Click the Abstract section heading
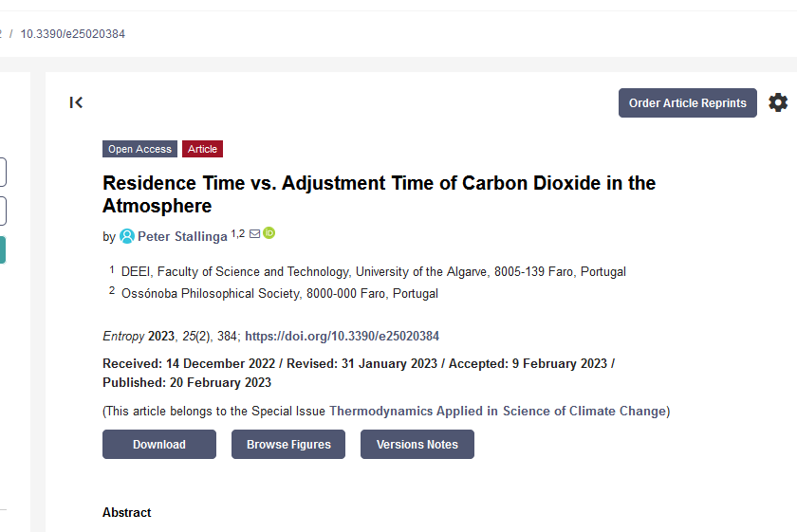Viewport: 797px width, 532px height. (x=126, y=512)
